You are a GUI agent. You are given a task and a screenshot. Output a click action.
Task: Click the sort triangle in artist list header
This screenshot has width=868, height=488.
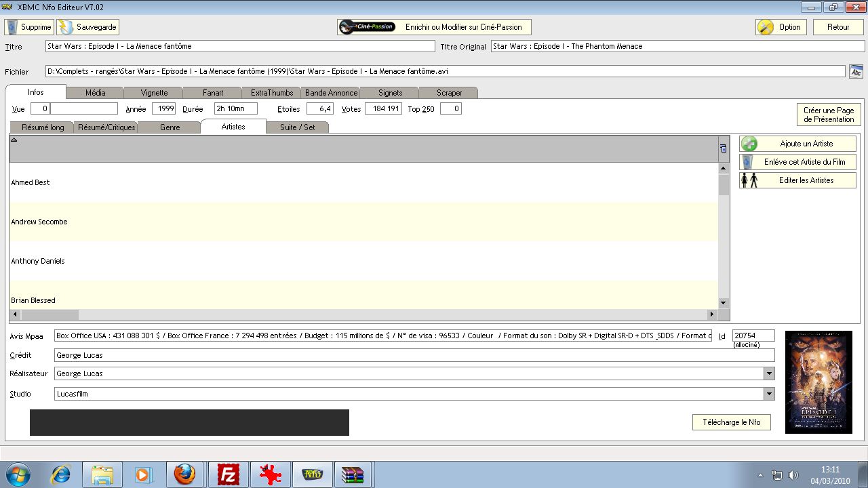[14, 140]
